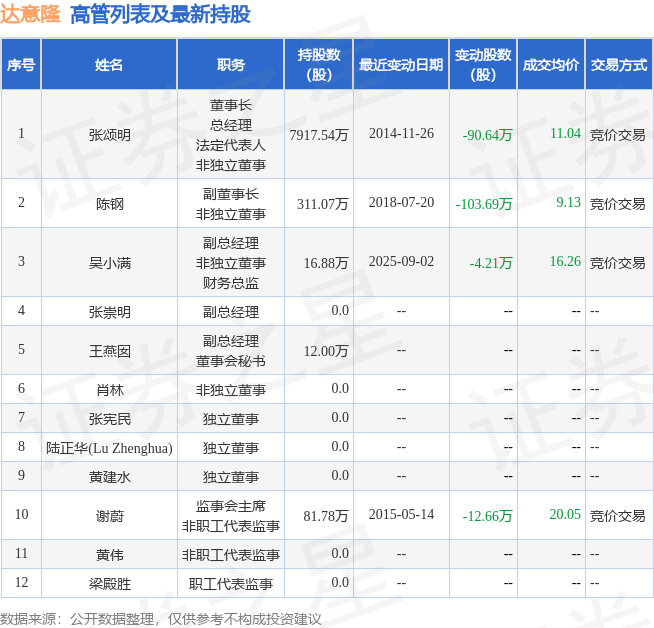Click the average price 9.13
Screen dimensions: 654x628
tap(568, 202)
